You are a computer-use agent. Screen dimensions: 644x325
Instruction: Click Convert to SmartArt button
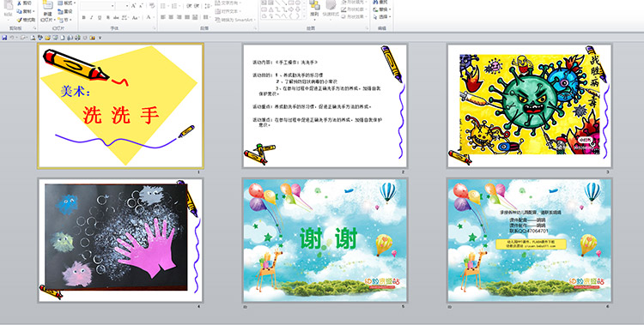tap(235, 20)
